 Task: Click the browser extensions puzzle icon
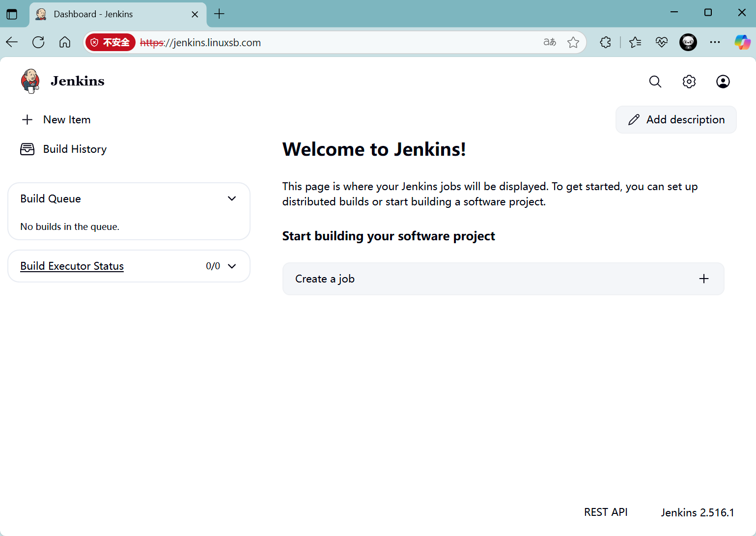(605, 43)
